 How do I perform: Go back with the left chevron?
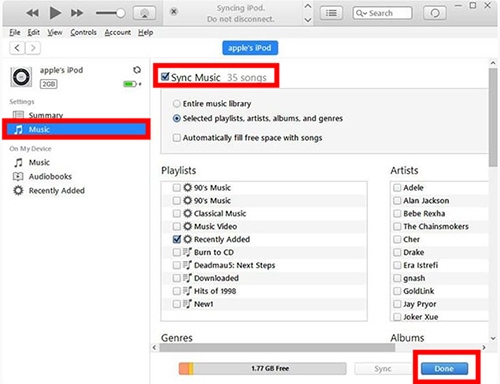pyautogui.click(x=17, y=48)
